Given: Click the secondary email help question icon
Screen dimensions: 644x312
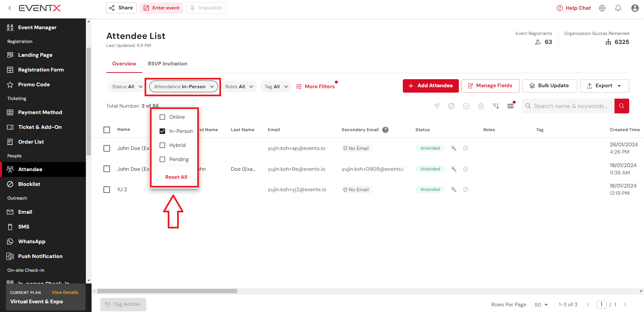Looking at the screenshot, I should (385, 130).
